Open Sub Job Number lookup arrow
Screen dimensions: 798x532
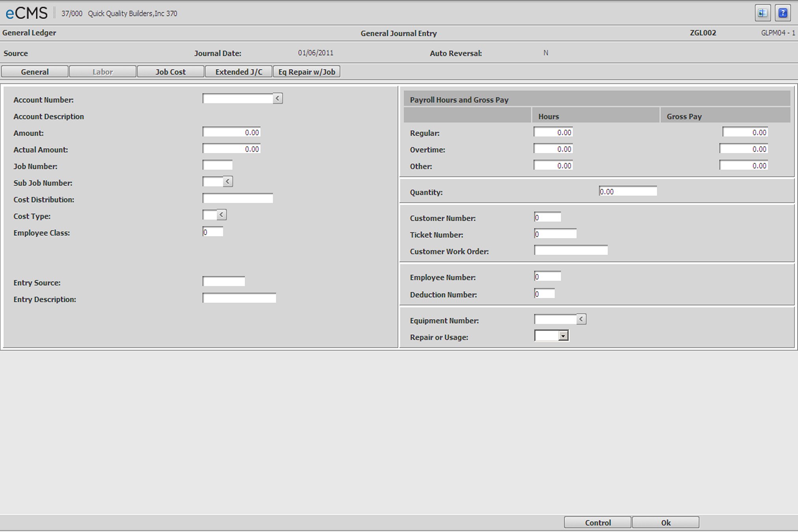[x=228, y=182]
